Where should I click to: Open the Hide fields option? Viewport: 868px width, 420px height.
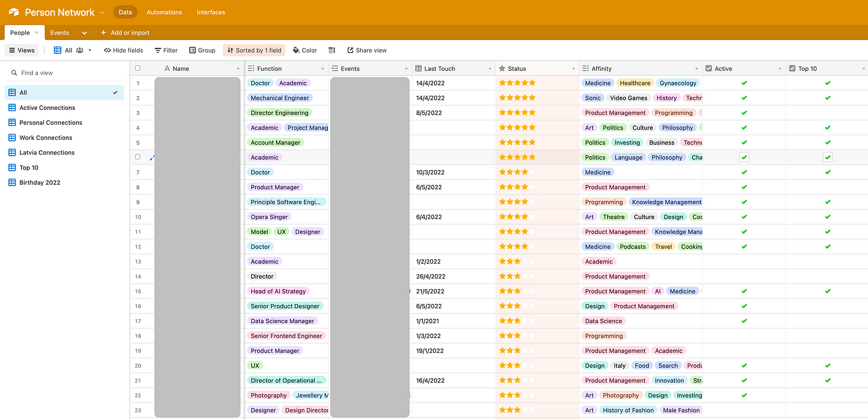[123, 50]
